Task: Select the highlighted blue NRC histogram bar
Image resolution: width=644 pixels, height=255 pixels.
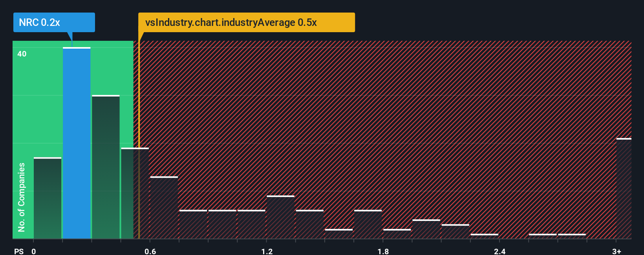Action: click(77, 143)
